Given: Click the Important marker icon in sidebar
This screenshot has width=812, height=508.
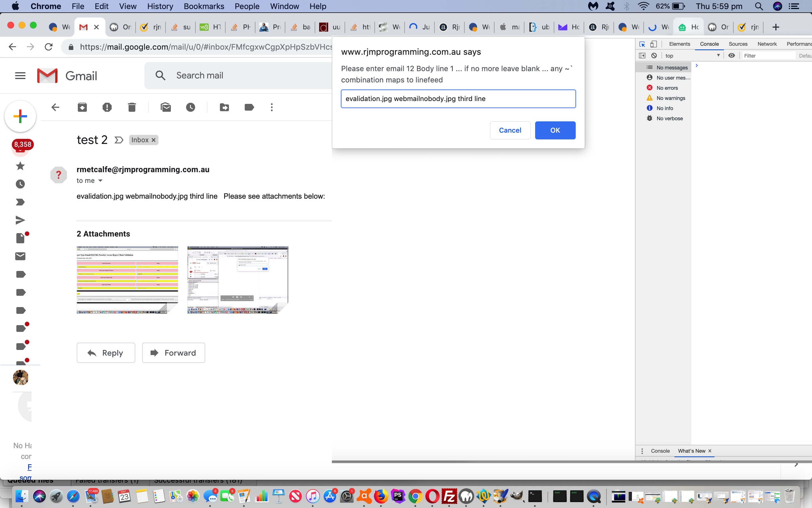Looking at the screenshot, I should pyautogui.click(x=21, y=202).
